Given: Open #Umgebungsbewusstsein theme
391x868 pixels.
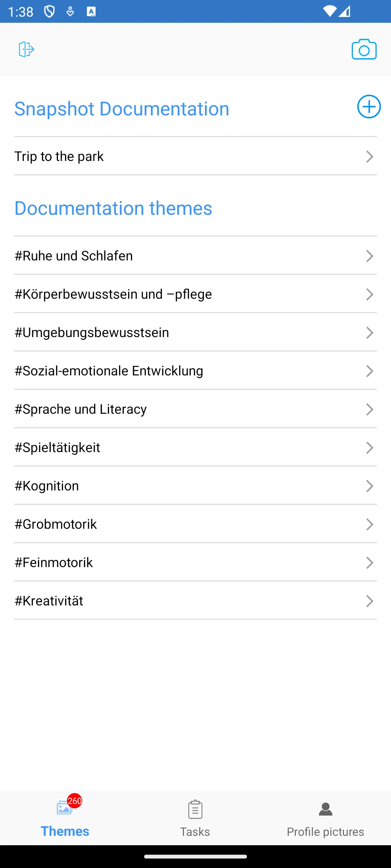Looking at the screenshot, I should click(195, 332).
